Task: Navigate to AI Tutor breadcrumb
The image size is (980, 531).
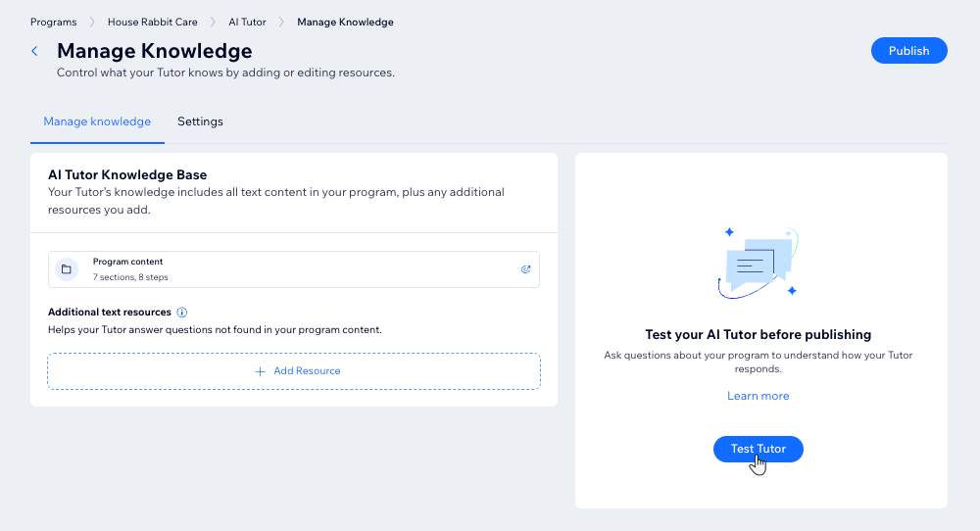Action: [x=247, y=22]
